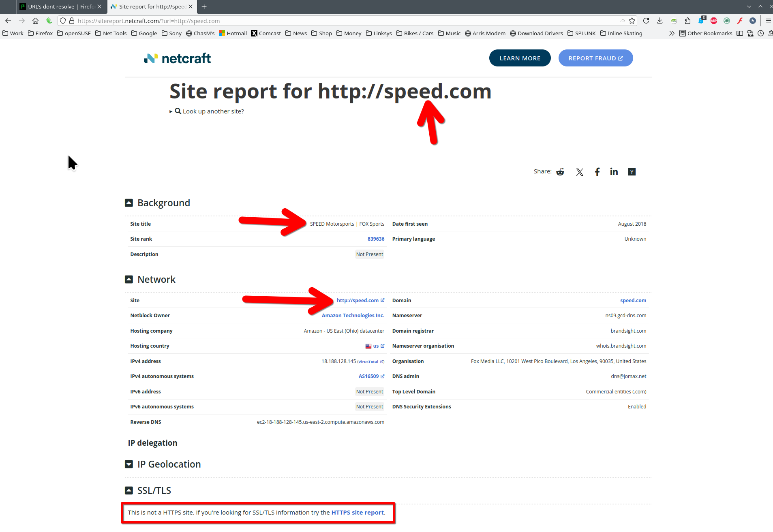Viewport: 773px width, 532px height.
Task: Expand 'Look up another site?' disclosure
Action: [x=207, y=111]
